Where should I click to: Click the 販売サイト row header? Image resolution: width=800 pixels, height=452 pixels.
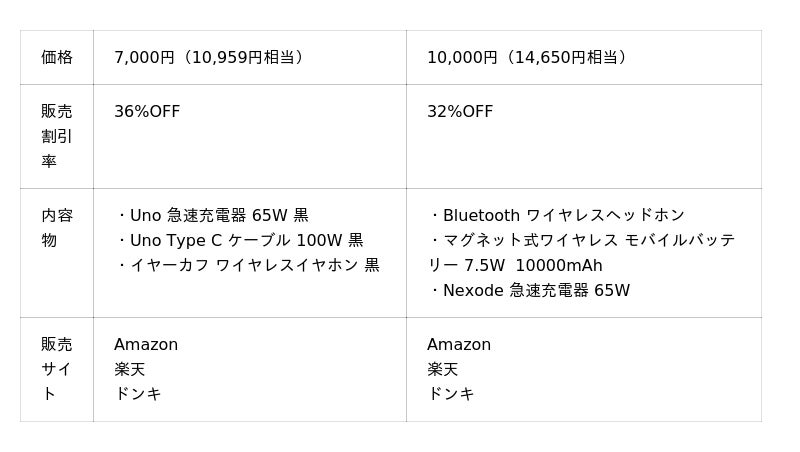click(x=57, y=369)
